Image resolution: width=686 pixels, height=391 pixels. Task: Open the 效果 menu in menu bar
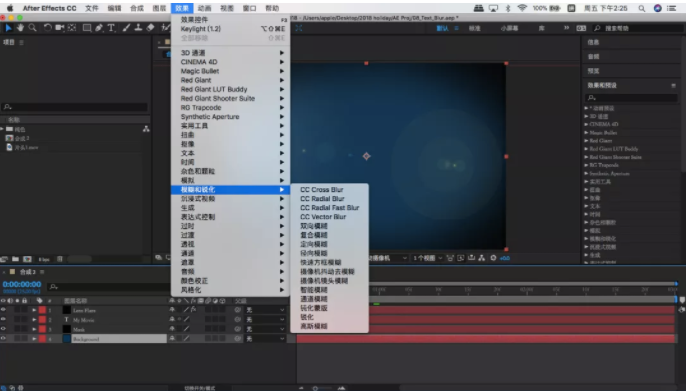(x=182, y=8)
